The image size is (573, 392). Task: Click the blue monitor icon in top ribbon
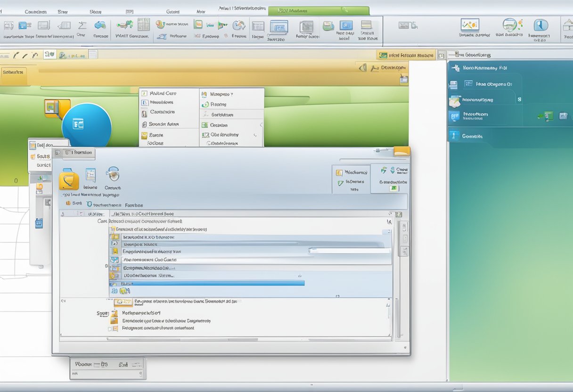coord(346,25)
